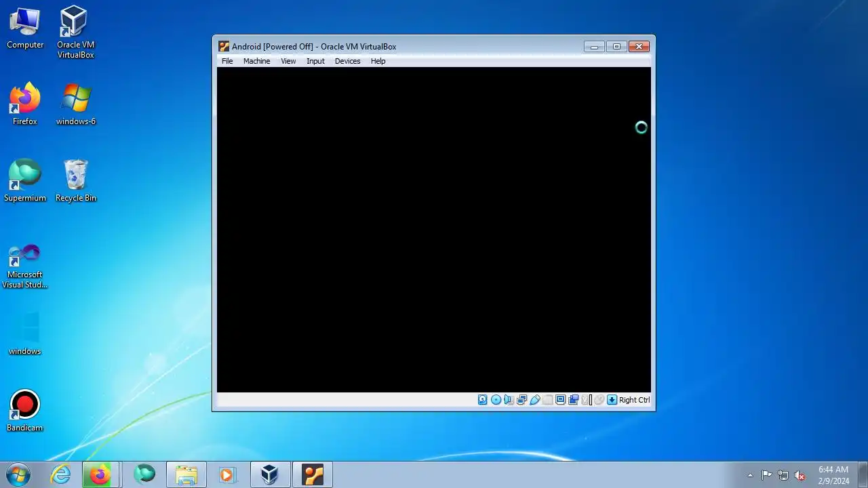Viewport: 868px width, 488px height.
Task: Open the View menu
Action: [x=288, y=61]
